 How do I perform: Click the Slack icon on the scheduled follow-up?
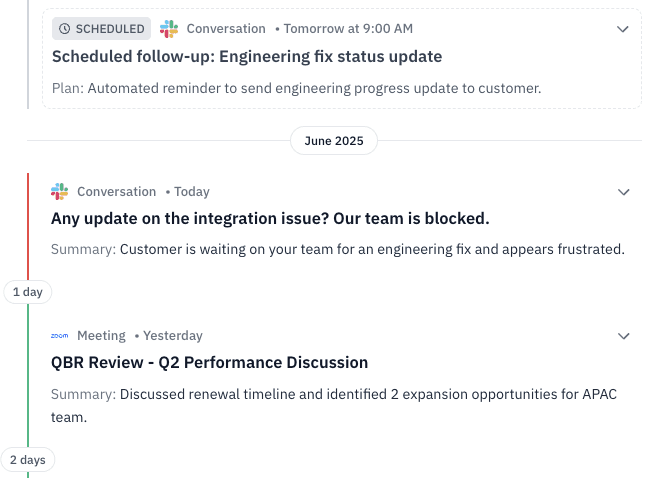(169, 29)
